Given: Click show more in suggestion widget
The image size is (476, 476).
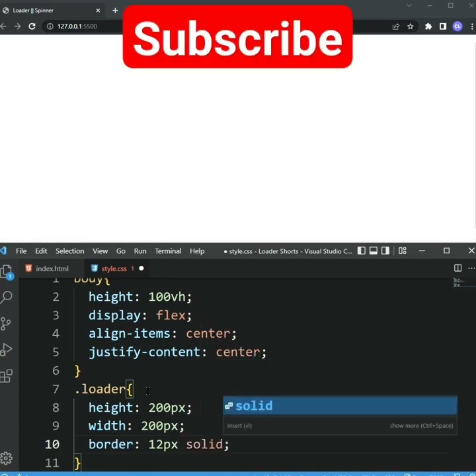Looking at the screenshot, I should click(421, 426).
